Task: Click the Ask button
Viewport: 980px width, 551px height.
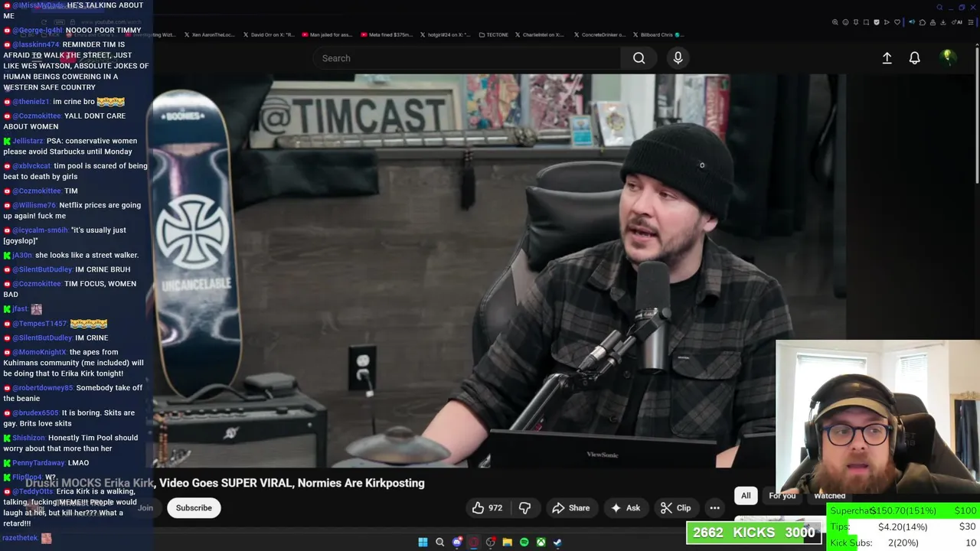Action: tap(626, 508)
